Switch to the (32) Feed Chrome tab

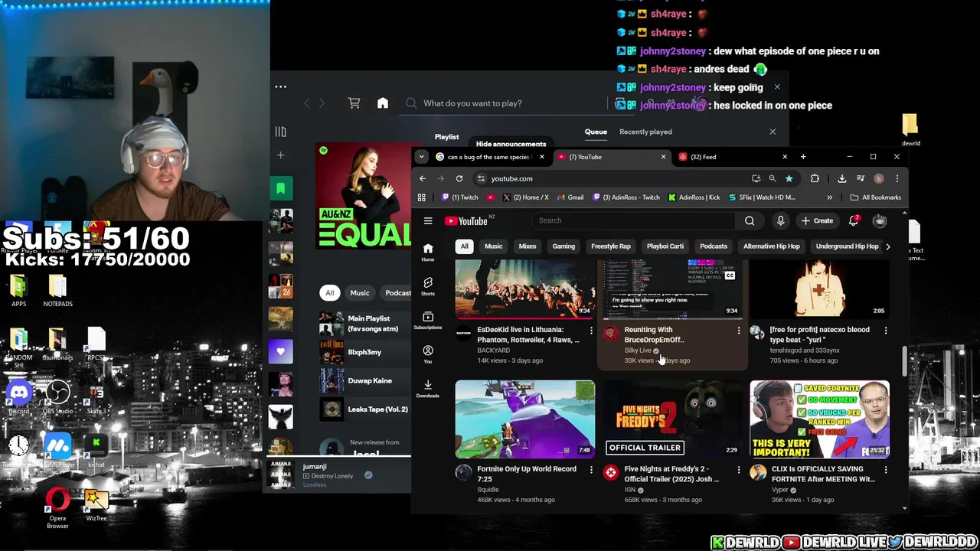coord(733,157)
